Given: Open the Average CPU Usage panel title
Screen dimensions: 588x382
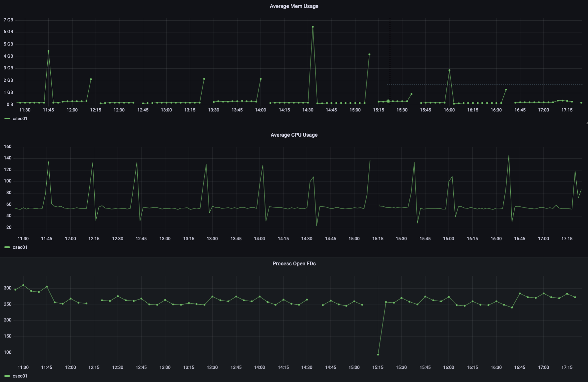Looking at the screenshot, I should (294, 135).
